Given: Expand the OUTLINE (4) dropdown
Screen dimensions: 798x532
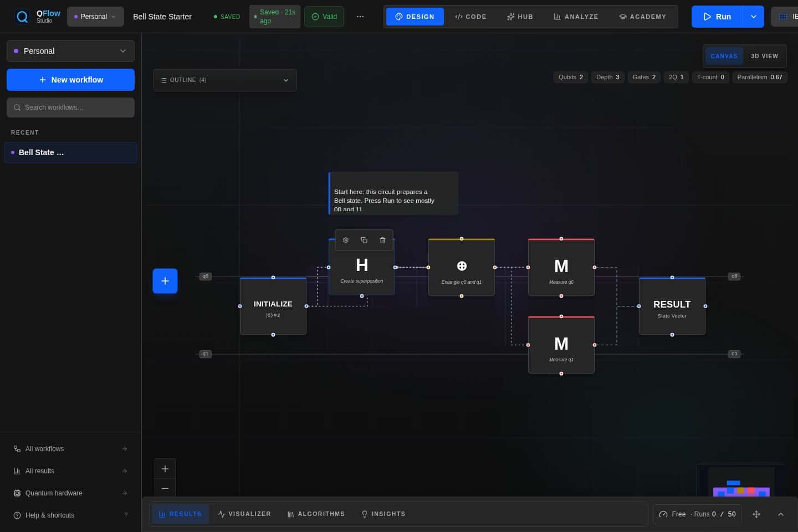Looking at the screenshot, I should pos(225,80).
